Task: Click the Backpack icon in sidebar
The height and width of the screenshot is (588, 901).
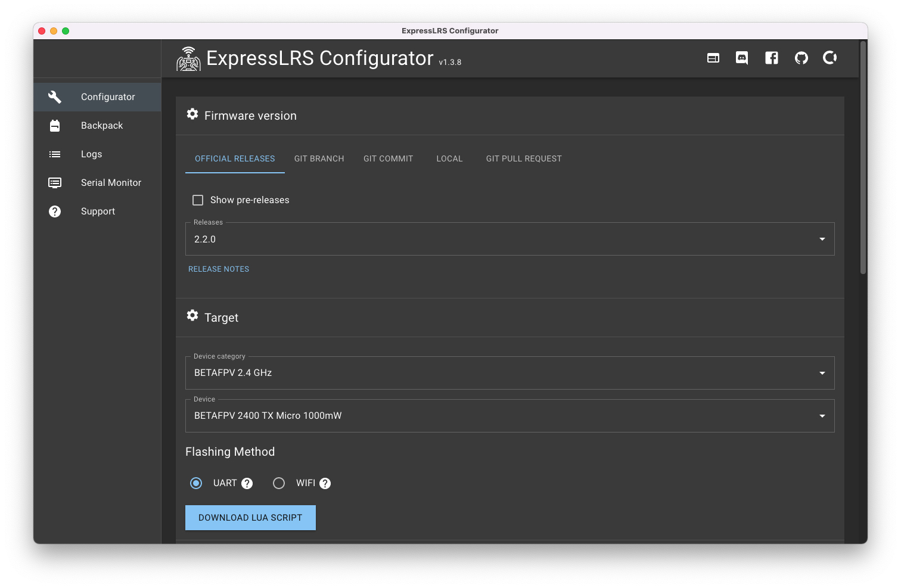Action: [55, 126]
